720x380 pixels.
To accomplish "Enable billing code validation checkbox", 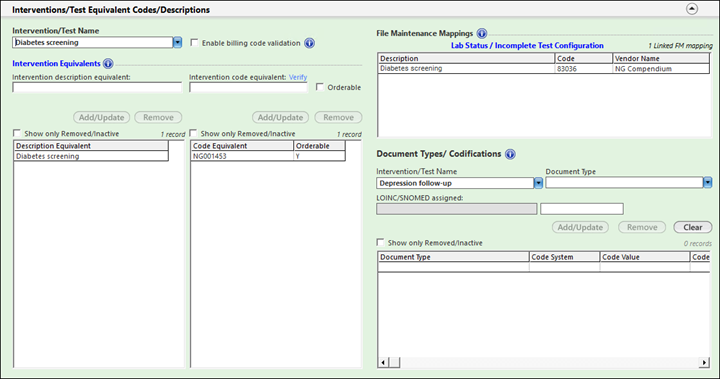I will 194,42.
